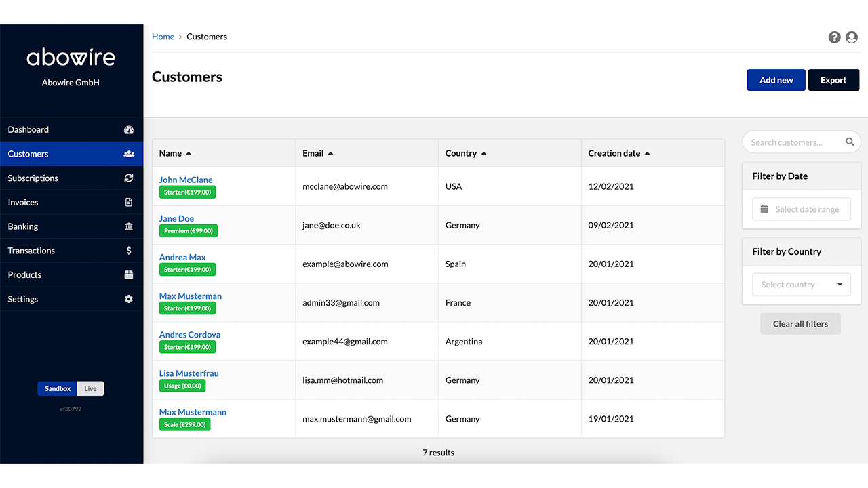Go to Invoices in the sidebar
Screen dimensions: 868x488
23,203
